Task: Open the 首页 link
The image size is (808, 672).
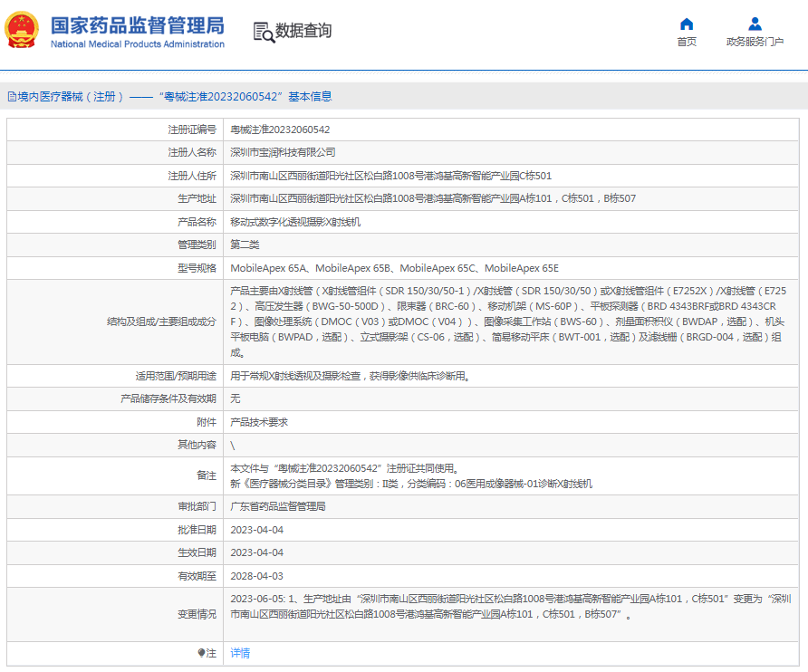Action: pos(687,42)
